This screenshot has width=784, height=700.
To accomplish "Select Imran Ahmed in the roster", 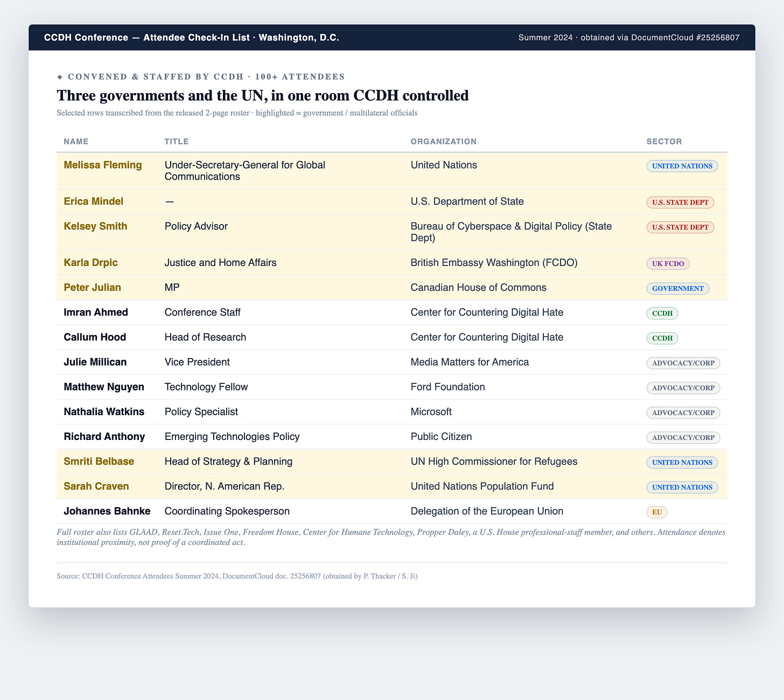I will tap(96, 312).
